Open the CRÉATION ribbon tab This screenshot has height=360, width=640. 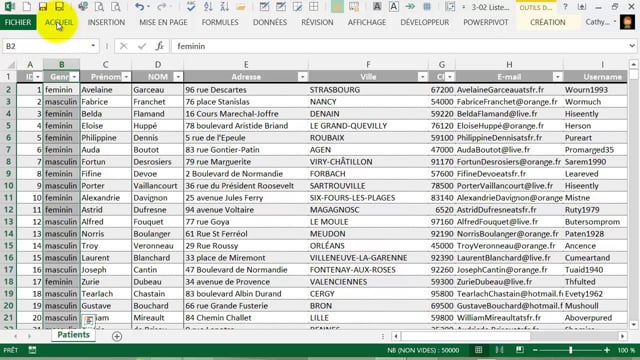[548, 22]
